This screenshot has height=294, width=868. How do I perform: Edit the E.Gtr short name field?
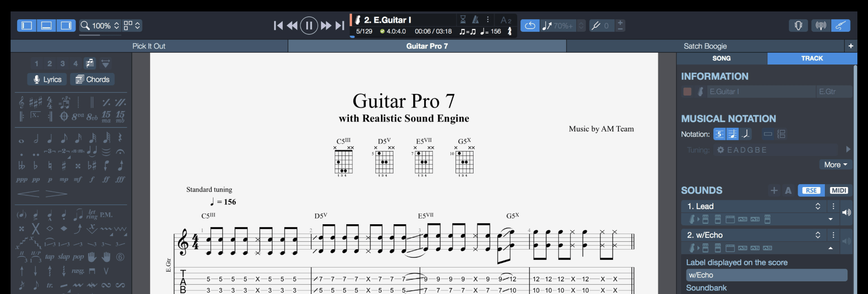pyautogui.click(x=835, y=91)
